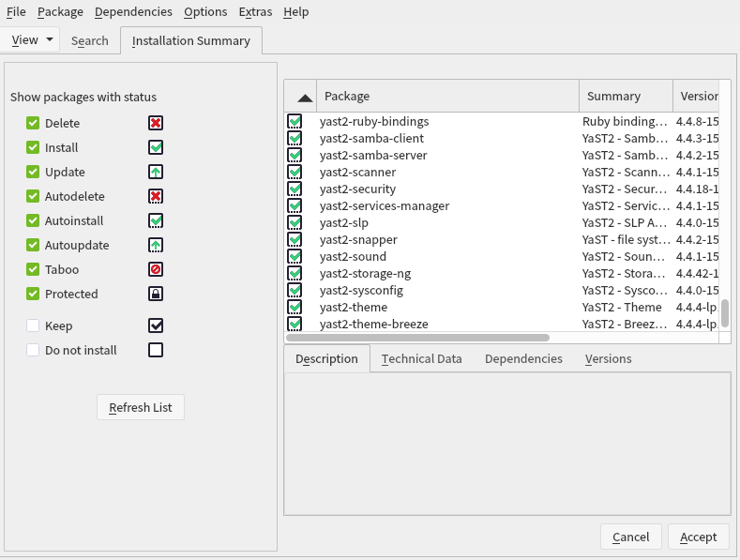Click the Keep checkmark status icon
Viewport: 740px width, 560px height.
point(156,325)
